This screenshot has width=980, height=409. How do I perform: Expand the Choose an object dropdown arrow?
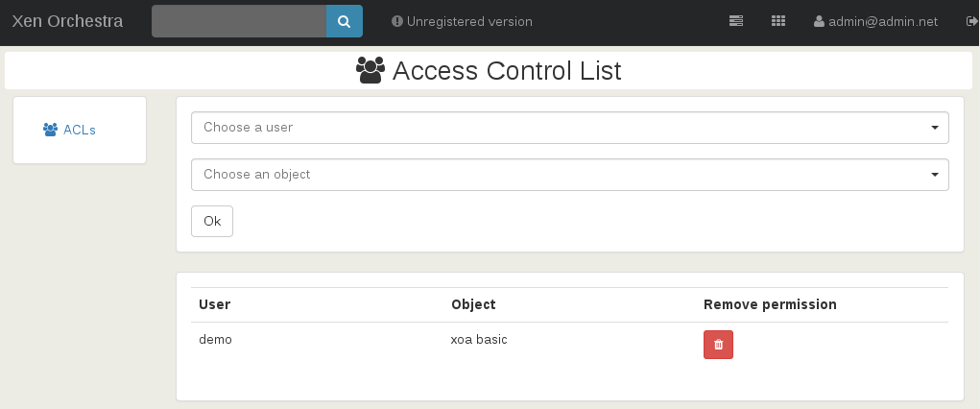[x=935, y=175]
